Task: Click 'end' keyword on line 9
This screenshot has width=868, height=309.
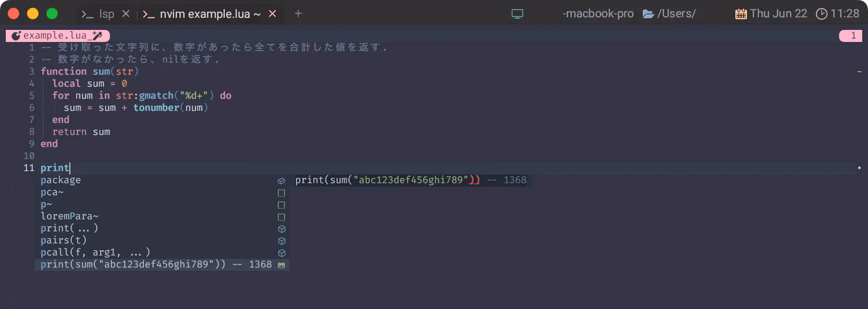Action: (49, 144)
